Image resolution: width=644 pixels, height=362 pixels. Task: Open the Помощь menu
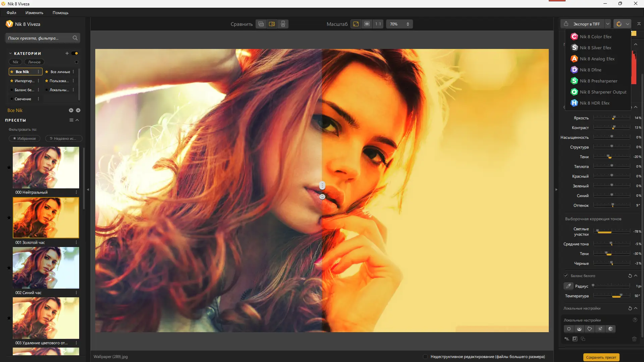click(x=60, y=12)
